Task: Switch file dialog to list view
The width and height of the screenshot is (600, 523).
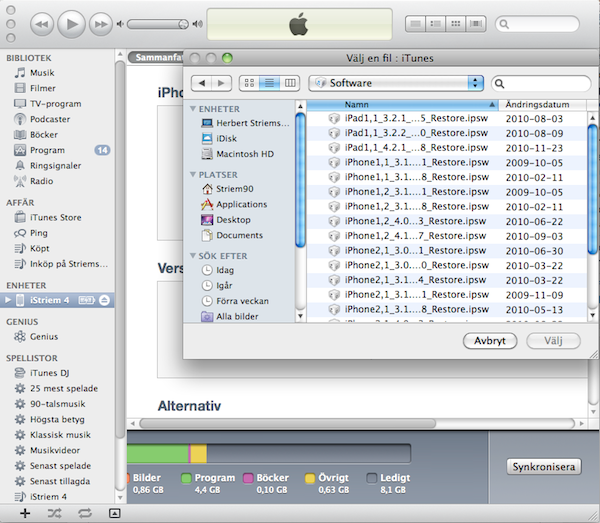Action: [269, 83]
